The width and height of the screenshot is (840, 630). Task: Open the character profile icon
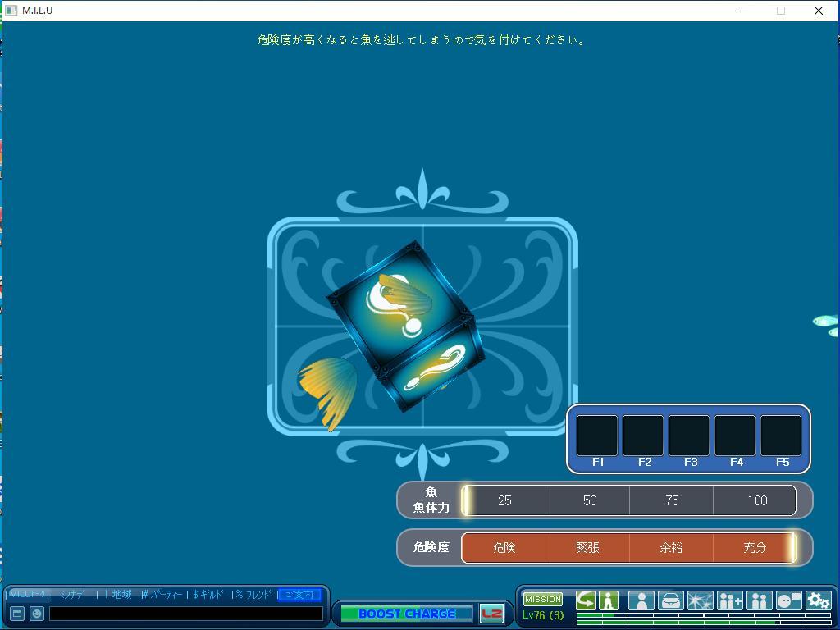pos(641,601)
